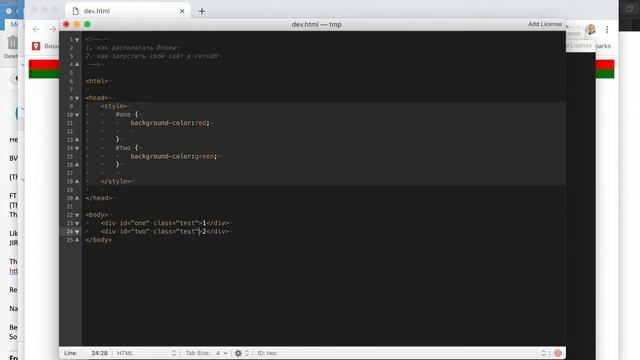Click the closing </style> tag
Viewport: 640px width, 360px height.
pyautogui.click(x=116, y=181)
